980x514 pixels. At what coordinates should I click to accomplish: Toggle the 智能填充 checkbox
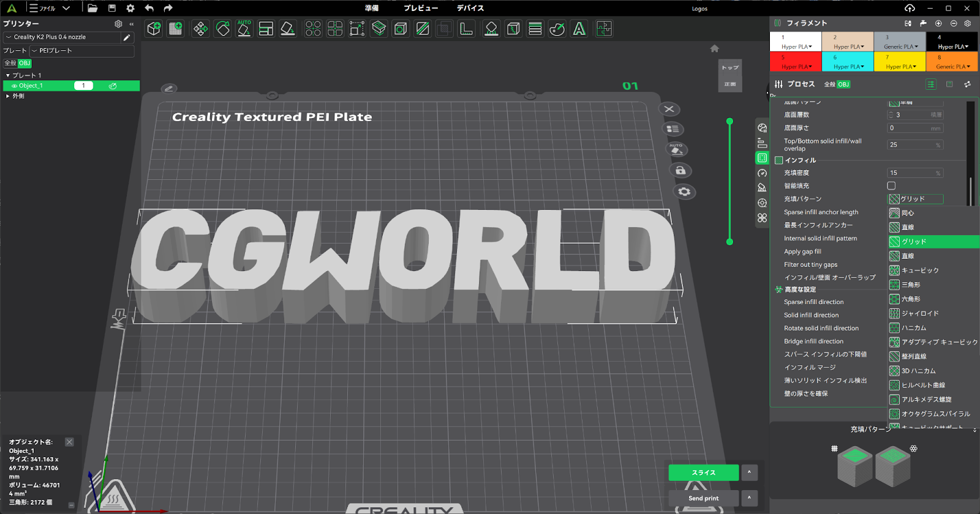pos(891,186)
